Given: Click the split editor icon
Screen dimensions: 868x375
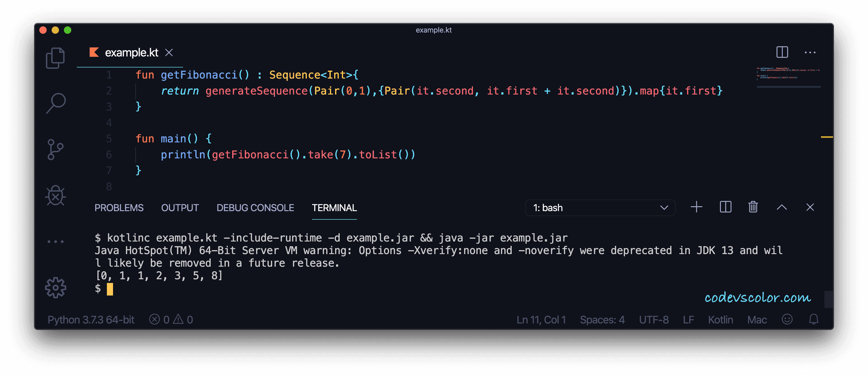Looking at the screenshot, I should (x=782, y=52).
